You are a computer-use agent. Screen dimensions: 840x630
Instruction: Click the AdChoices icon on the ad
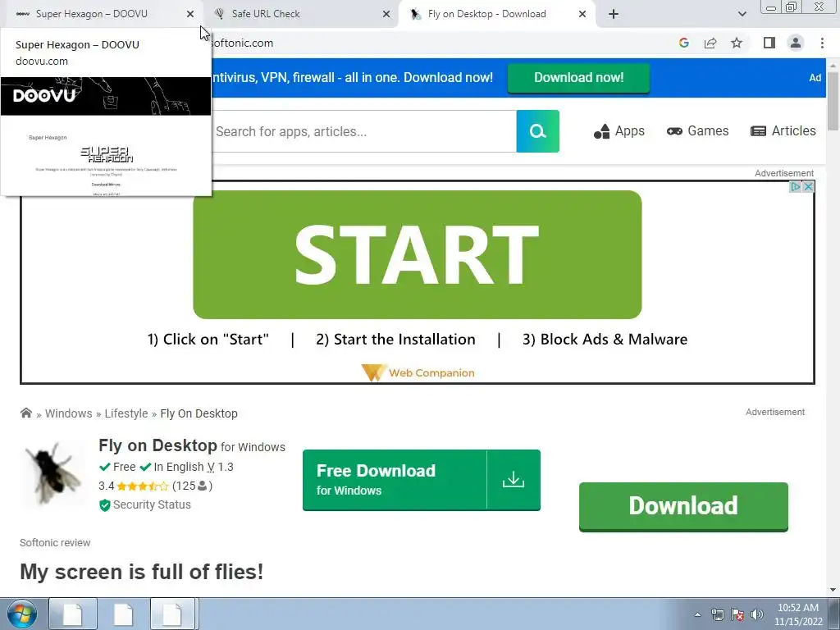(x=796, y=186)
